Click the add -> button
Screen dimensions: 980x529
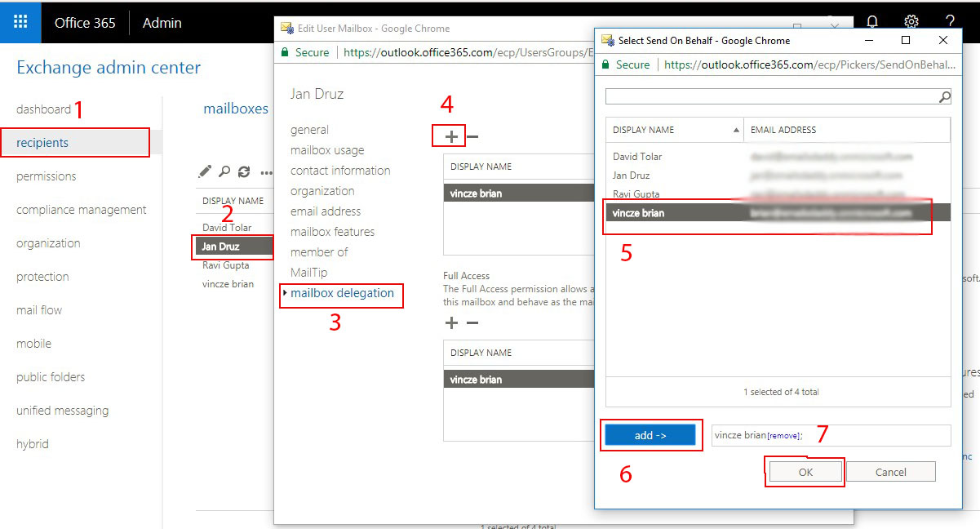tap(650, 435)
